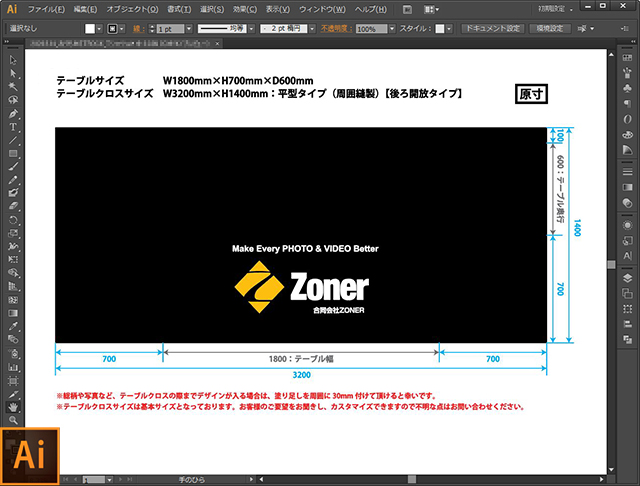
Task: Select the Lasso tool
Action: tap(13, 100)
